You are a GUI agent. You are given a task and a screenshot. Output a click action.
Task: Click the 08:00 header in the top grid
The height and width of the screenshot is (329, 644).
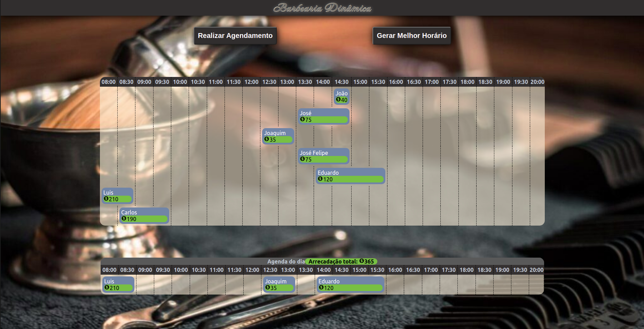point(109,82)
